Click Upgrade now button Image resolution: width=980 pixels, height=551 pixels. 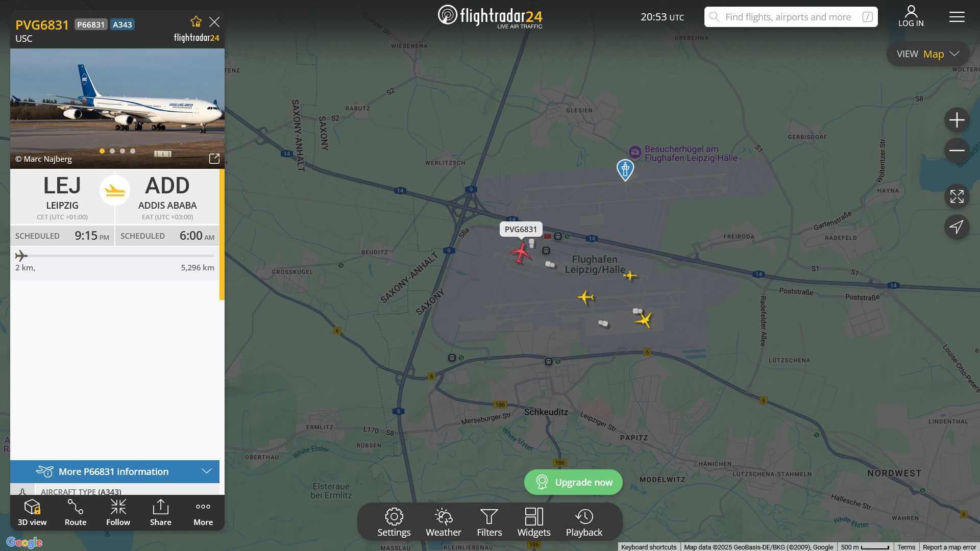573,482
